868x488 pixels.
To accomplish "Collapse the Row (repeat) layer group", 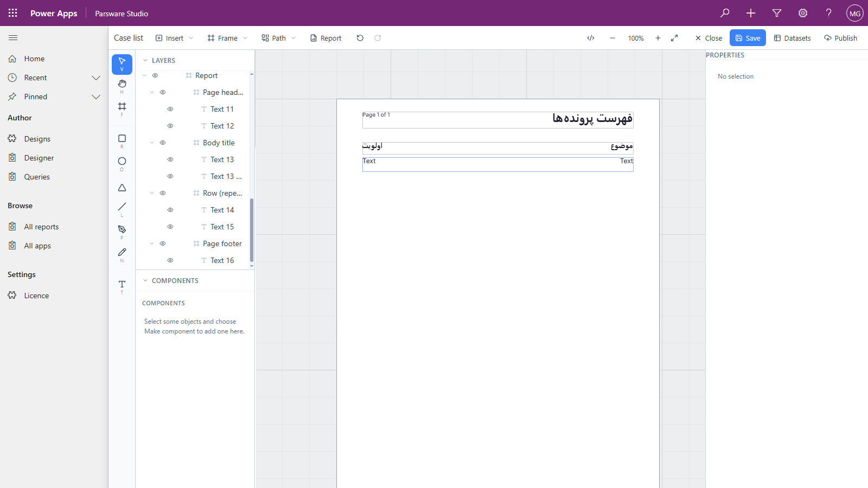I will pyautogui.click(x=152, y=193).
